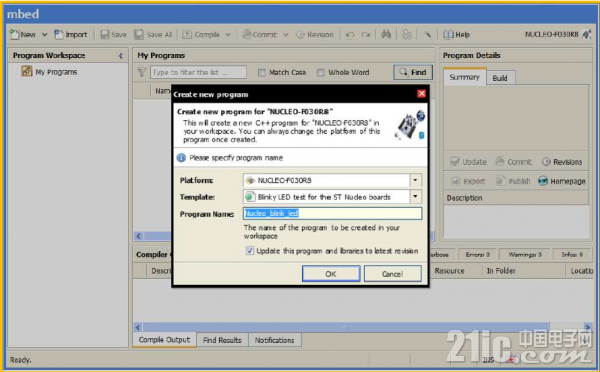Open the Template dropdown arrow
600x372 pixels.
click(415, 197)
